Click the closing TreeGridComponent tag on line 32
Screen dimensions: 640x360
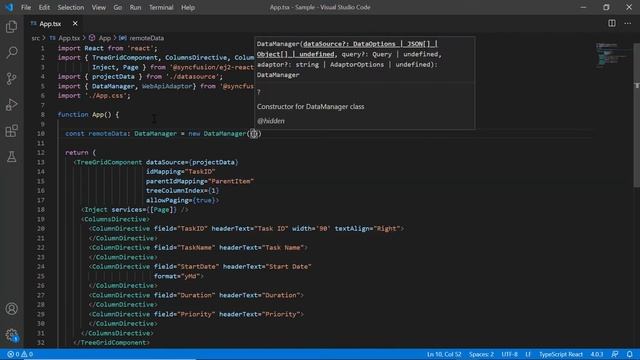[x=111, y=342]
